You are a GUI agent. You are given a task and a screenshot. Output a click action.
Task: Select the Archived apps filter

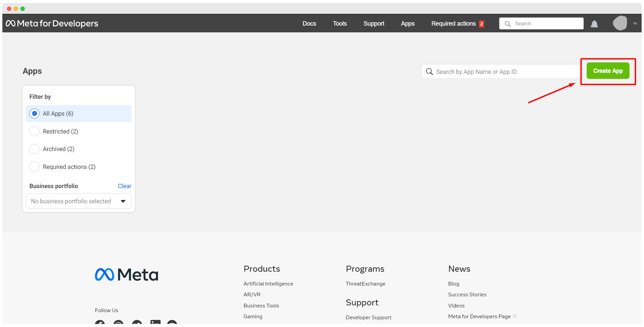click(x=34, y=149)
